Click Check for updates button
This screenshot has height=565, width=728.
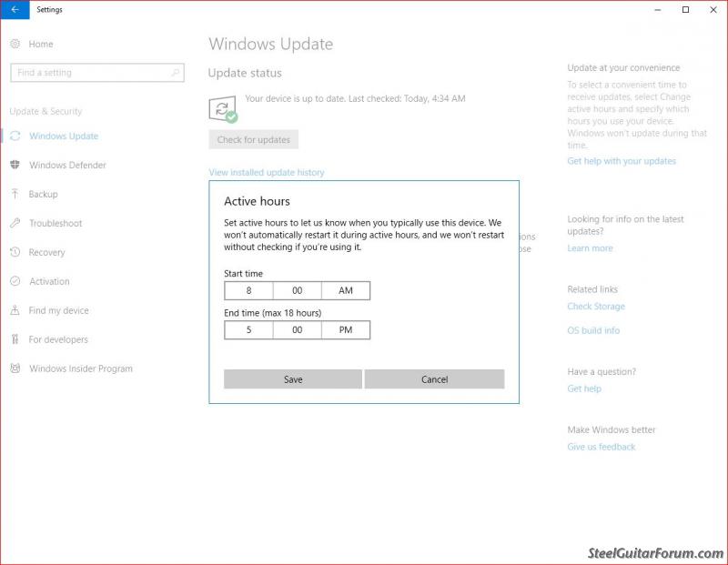coord(254,140)
